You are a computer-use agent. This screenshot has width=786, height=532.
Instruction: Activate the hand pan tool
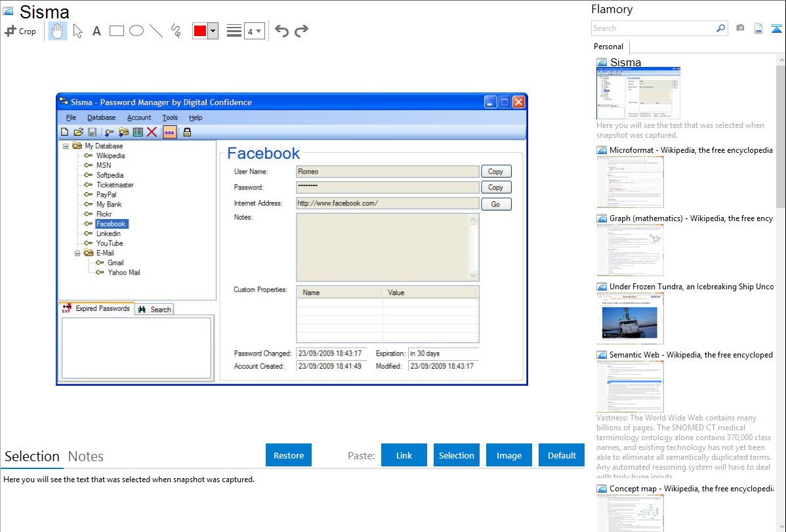click(x=58, y=31)
